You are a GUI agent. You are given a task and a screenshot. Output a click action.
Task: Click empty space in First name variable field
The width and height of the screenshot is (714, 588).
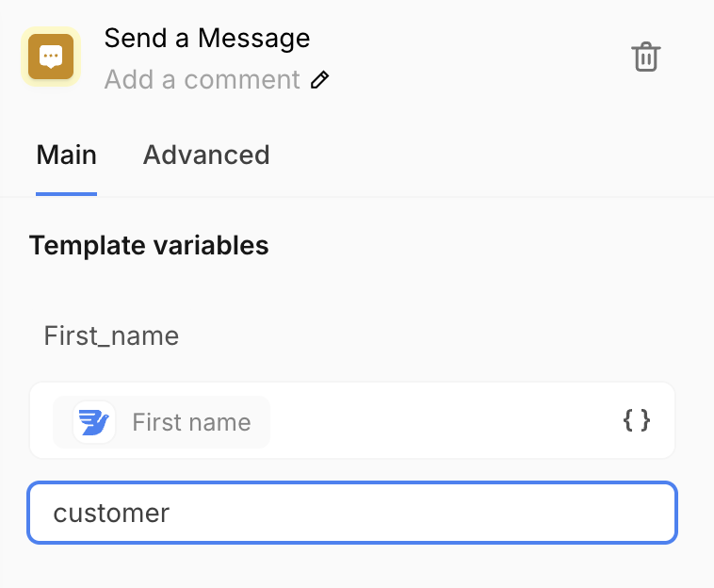(443, 420)
